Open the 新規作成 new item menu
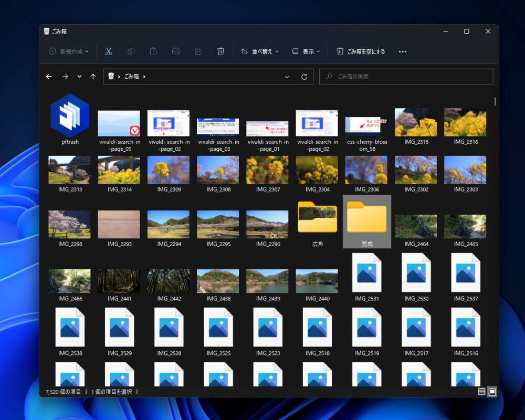The width and height of the screenshot is (525, 420). pos(69,51)
